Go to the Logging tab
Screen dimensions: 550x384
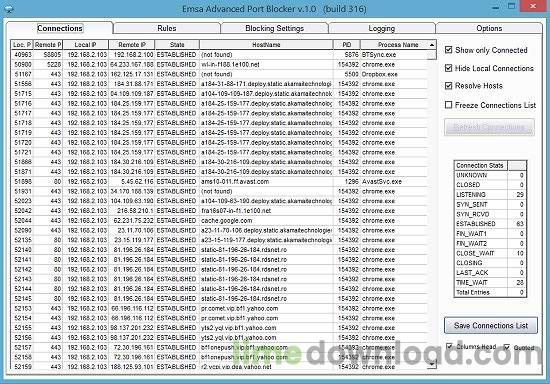point(382,28)
